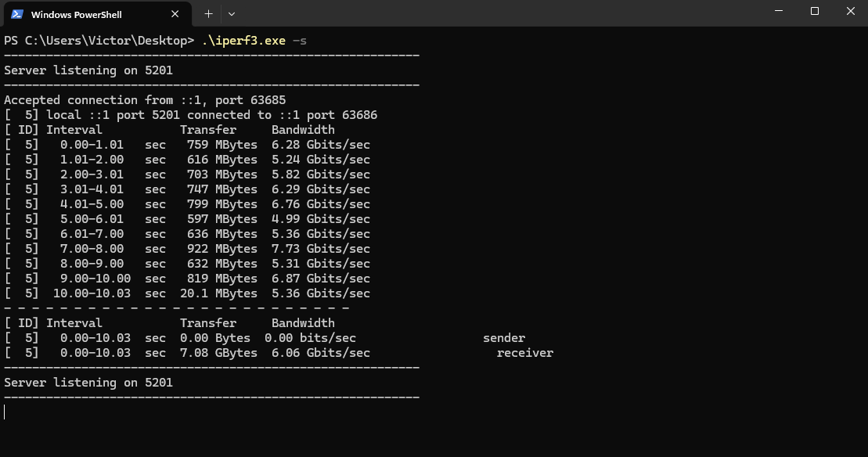Click the first 'Server listening on 5201' line

pyautogui.click(x=88, y=70)
